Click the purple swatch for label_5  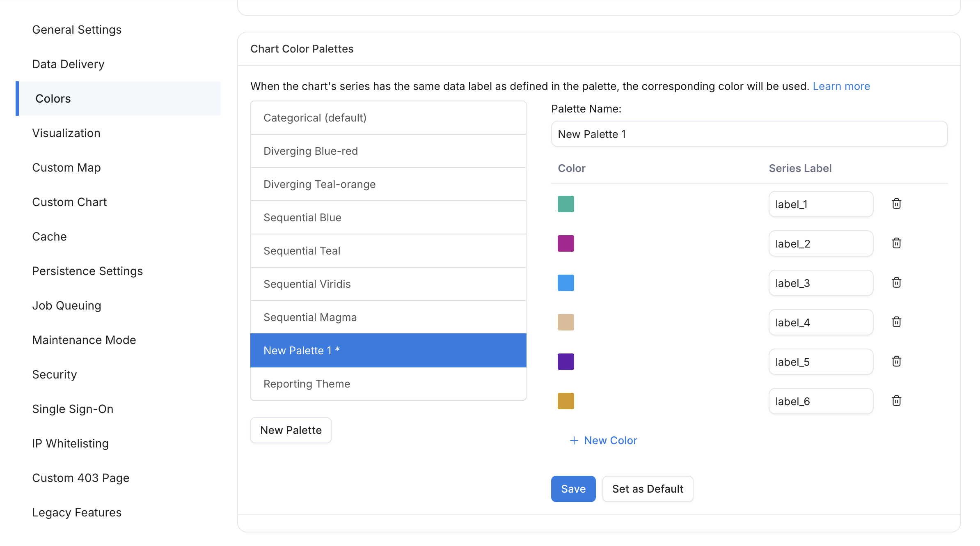click(x=566, y=361)
